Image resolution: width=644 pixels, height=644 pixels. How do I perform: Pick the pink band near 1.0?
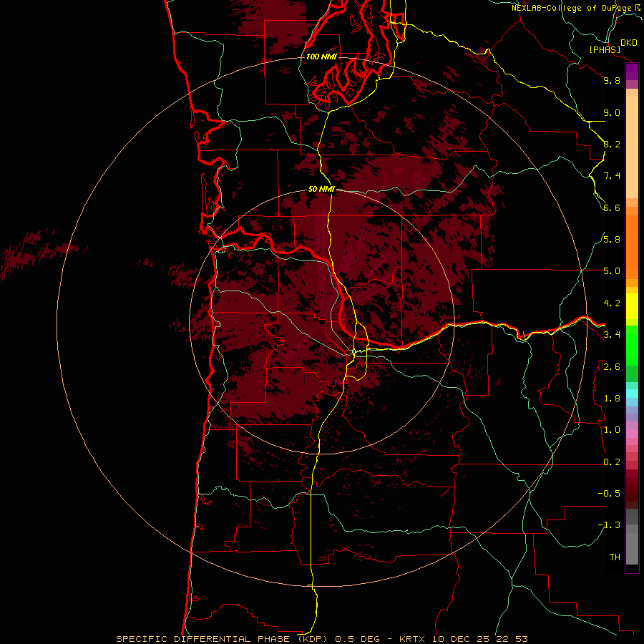632,434
